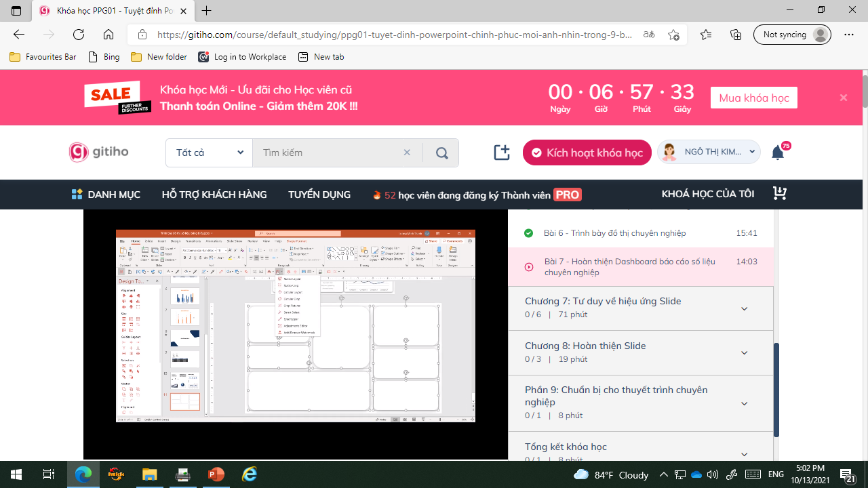Open the volume control in the tray
868x488 pixels.
point(712,474)
